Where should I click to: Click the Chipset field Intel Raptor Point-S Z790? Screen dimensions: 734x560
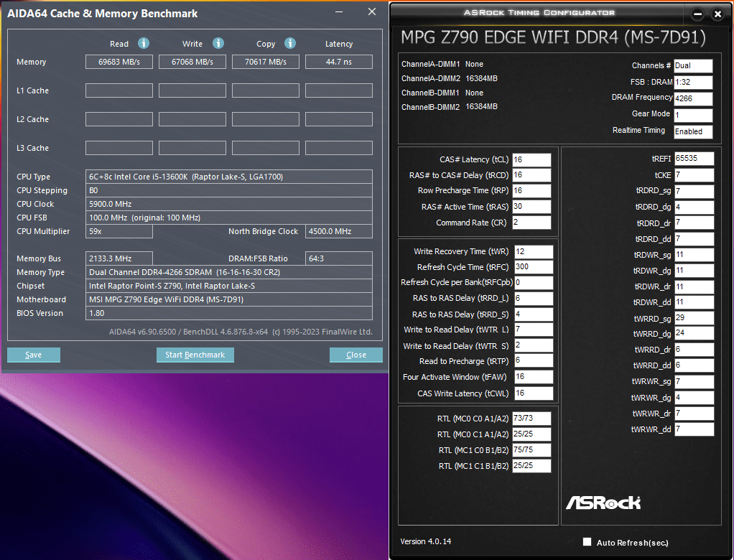[229, 286]
